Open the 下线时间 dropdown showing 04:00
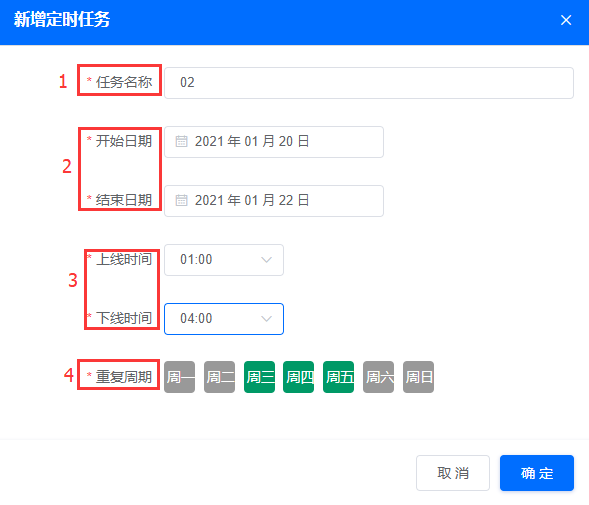The width and height of the screenshot is (589, 505). point(224,319)
